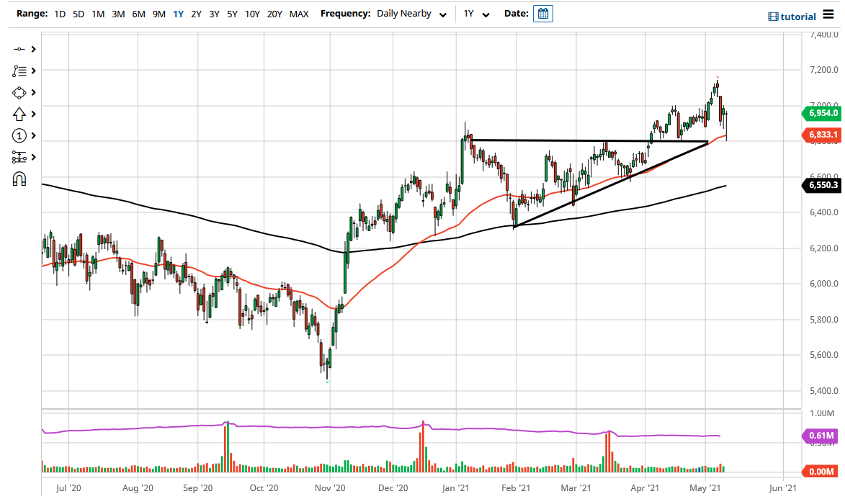Open the 1Y aggregation dropdown
Viewport: 845px width, 504px height.
coord(475,13)
